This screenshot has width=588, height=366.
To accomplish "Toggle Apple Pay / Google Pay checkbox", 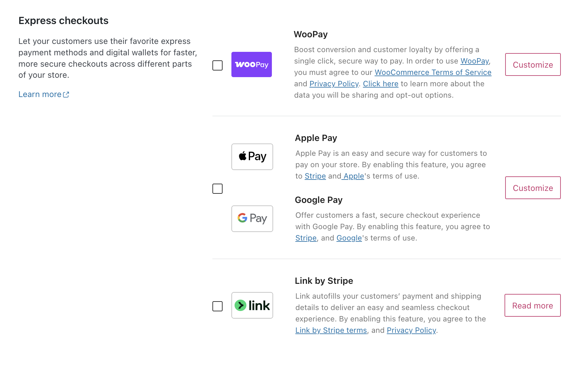I will [217, 189].
